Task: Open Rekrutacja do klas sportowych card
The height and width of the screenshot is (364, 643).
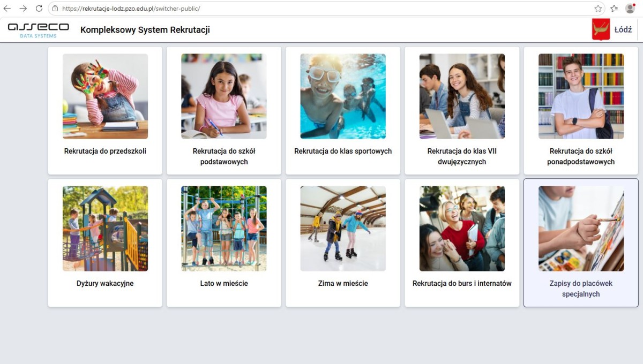Action: coord(343,110)
